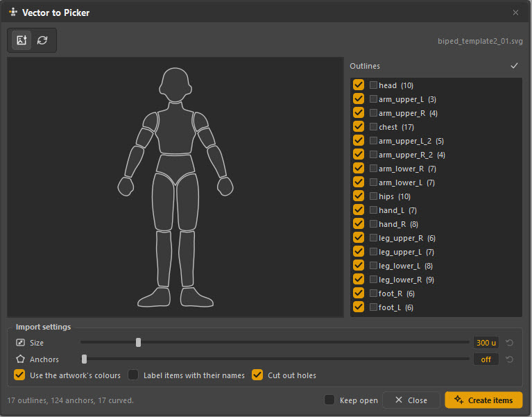
Task: Click the small colour box beside head
Action: coord(373,85)
